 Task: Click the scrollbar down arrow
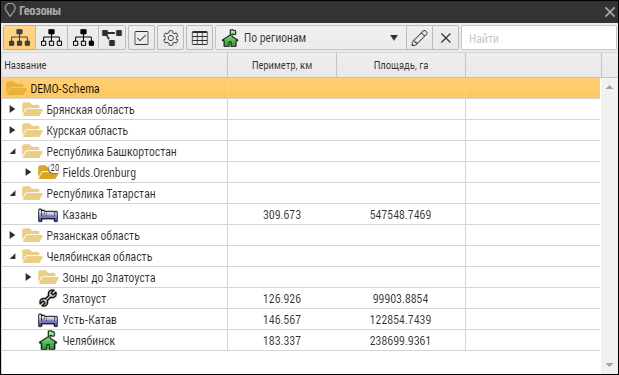(x=609, y=366)
